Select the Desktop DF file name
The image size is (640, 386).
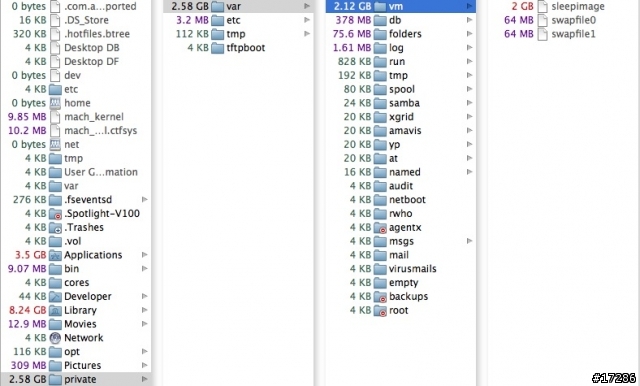click(x=91, y=62)
